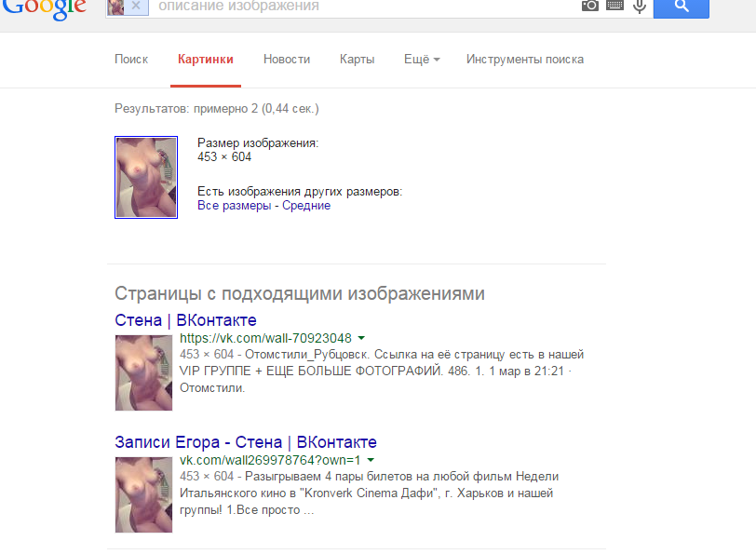Click the Размер изображения label
Screen dimensions: 756x554
[258, 142]
